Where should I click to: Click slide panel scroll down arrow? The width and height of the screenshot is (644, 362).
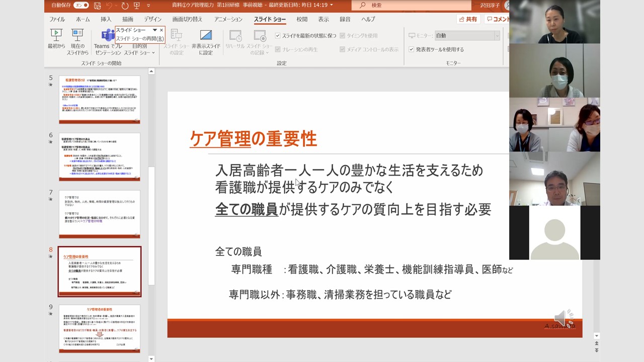point(151,358)
